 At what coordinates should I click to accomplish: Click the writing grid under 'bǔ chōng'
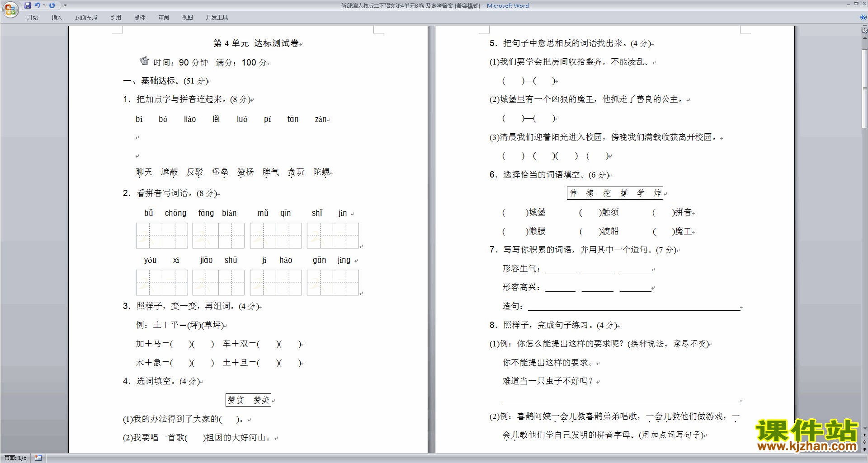tap(162, 235)
